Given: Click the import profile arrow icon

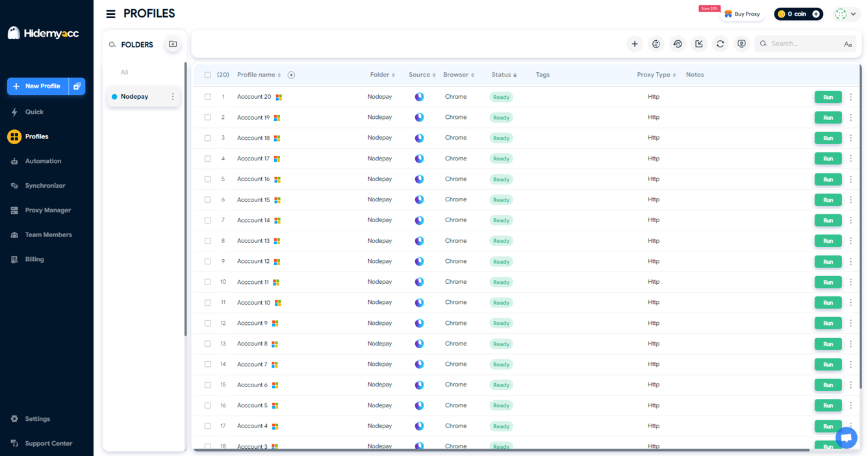Looking at the screenshot, I should pyautogui.click(x=699, y=44).
